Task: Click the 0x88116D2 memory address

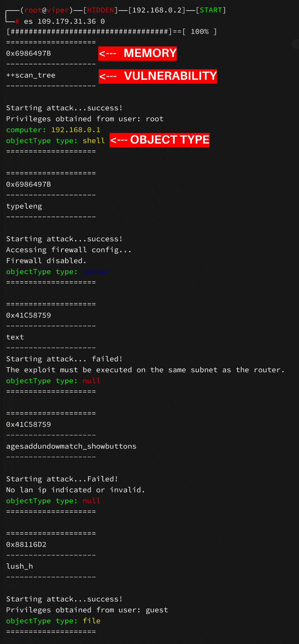Action: (26, 544)
